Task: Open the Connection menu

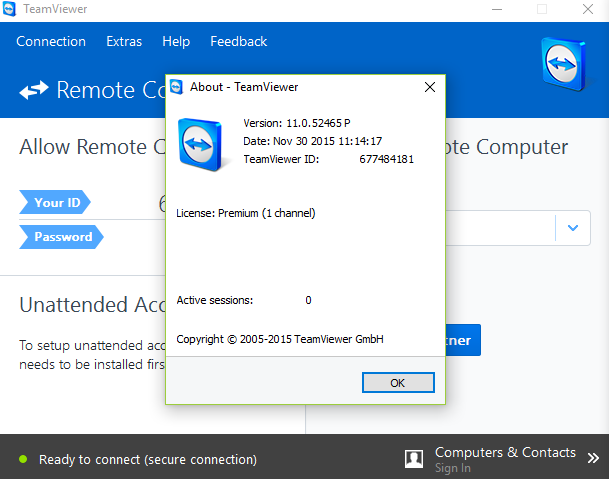Action: point(51,41)
